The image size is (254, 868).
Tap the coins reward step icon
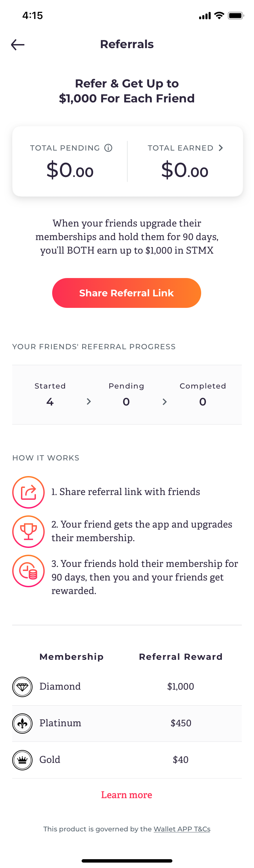[x=28, y=571]
